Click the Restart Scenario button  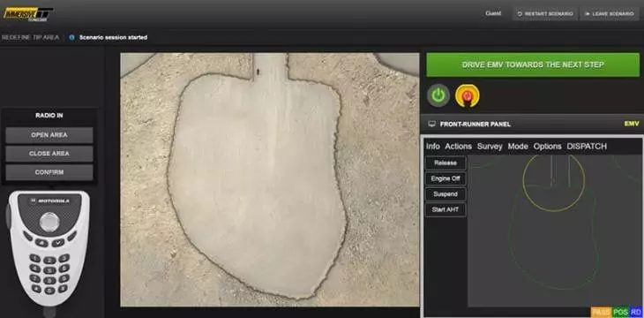click(545, 13)
